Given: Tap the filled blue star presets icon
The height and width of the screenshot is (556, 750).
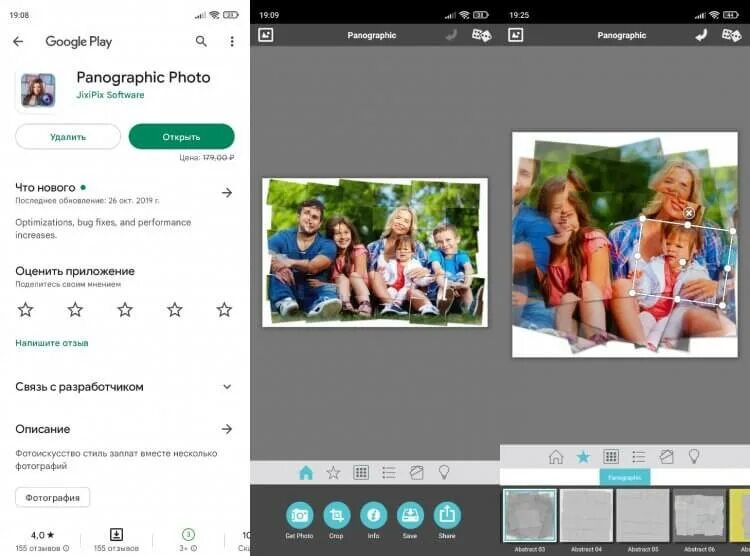Looking at the screenshot, I should click(x=583, y=456).
